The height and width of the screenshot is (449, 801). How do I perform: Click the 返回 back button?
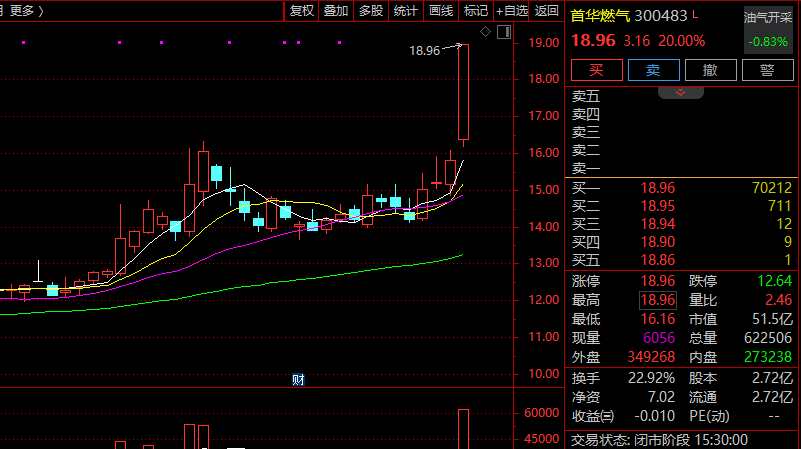[x=547, y=11]
